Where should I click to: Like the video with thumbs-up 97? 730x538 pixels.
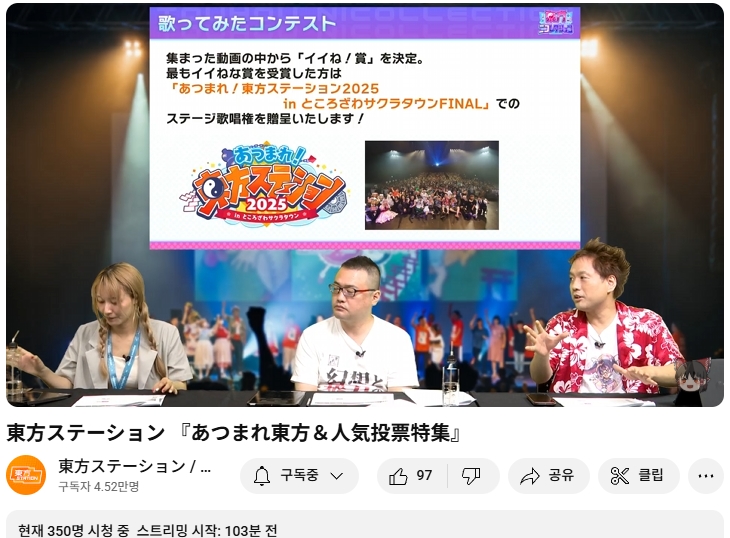click(412, 476)
